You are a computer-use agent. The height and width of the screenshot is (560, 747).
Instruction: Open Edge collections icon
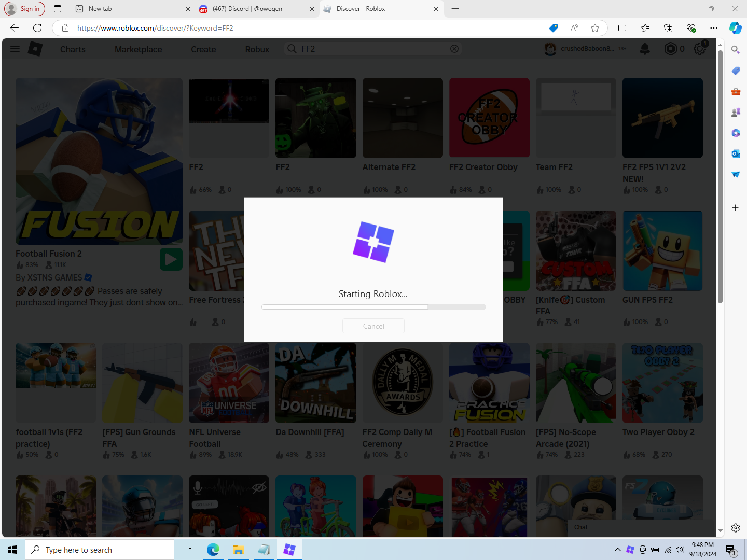668,28
